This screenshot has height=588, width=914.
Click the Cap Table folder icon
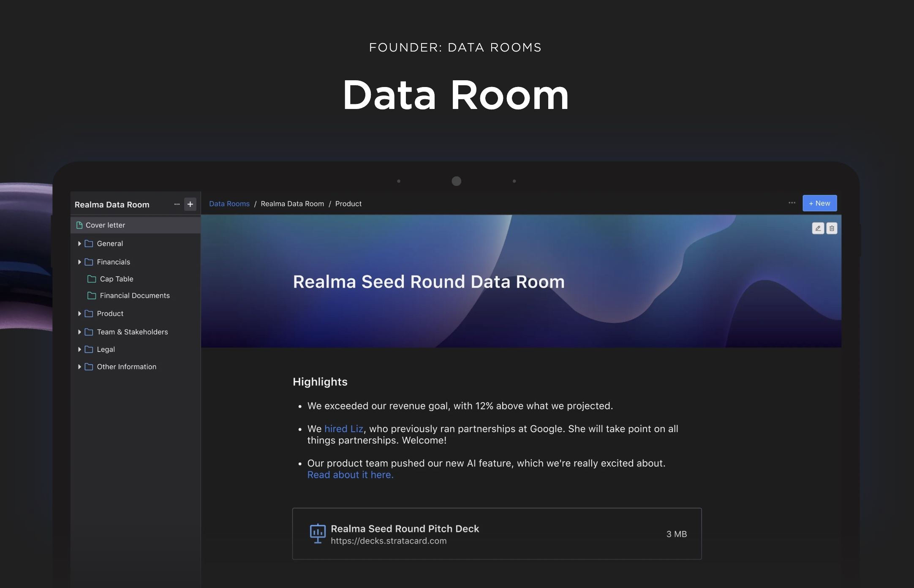[92, 279]
